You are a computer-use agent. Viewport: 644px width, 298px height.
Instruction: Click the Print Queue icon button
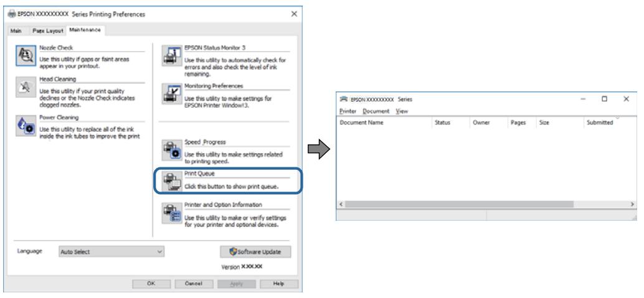(x=171, y=182)
